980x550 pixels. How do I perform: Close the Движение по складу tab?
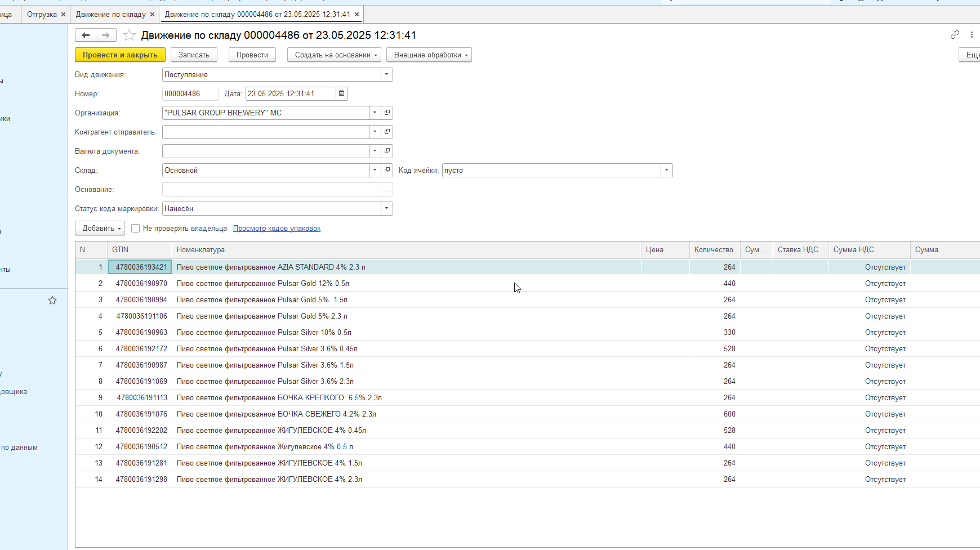point(152,14)
